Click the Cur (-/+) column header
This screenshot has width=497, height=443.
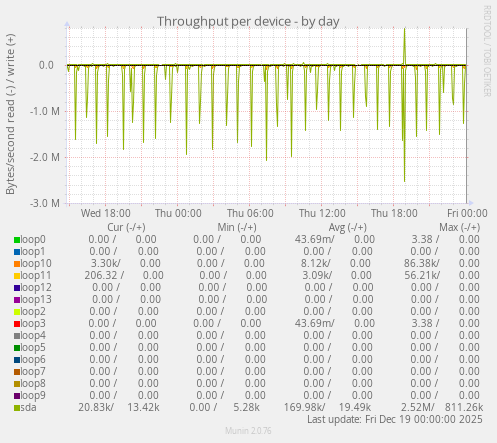coord(126,227)
